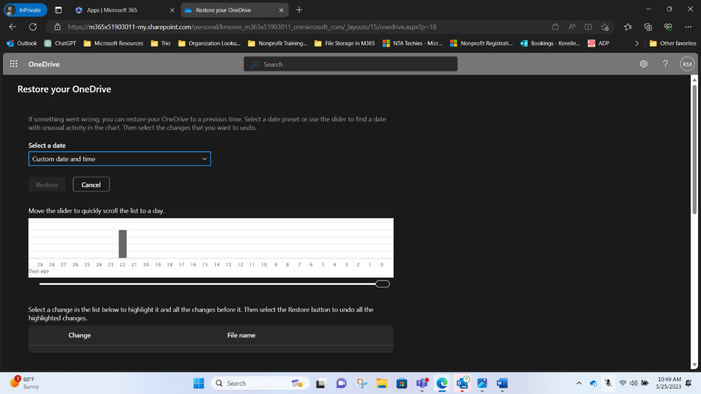Open the Microsoft 365 app launcher waffle
Image resolution: width=701 pixels, height=394 pixels.
tap(13, 64)
